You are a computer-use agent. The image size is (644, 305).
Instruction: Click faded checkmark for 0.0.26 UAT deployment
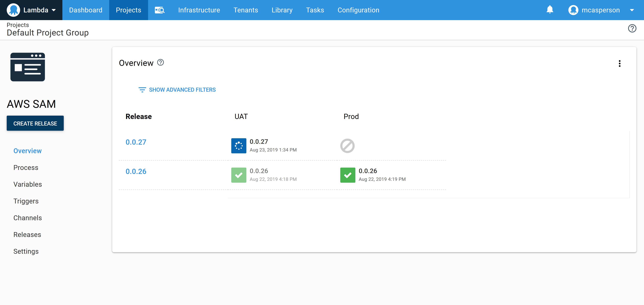[238, 175]
